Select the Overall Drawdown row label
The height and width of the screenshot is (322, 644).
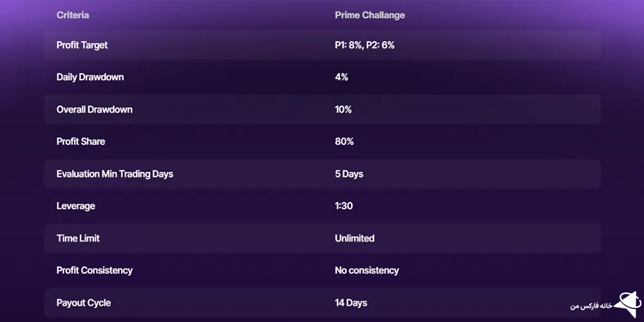pos(95,109)
